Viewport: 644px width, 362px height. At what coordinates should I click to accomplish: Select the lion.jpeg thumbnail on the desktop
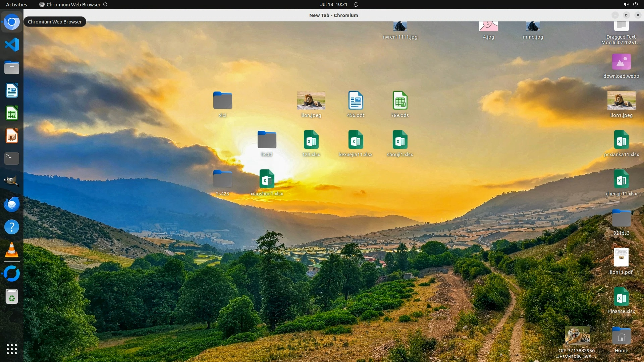click(x=311, y=101)
